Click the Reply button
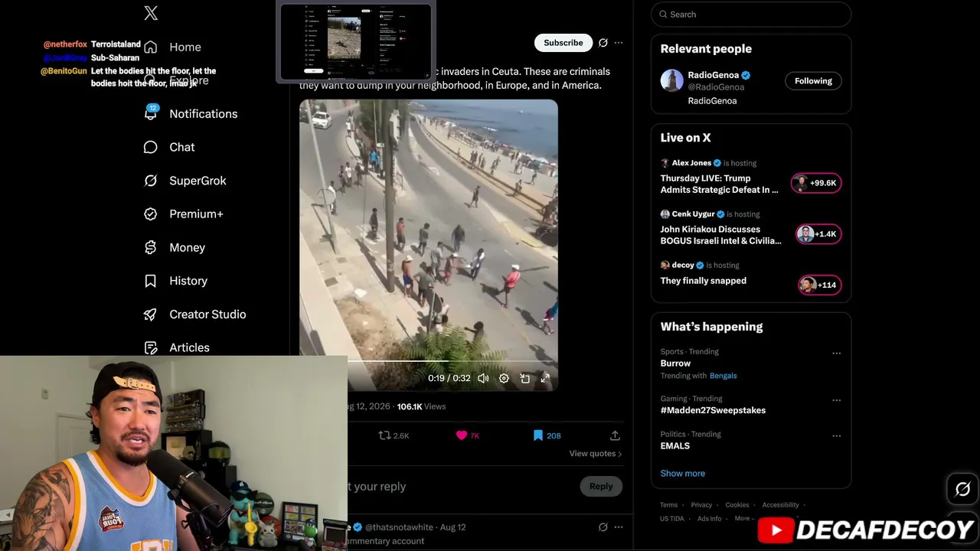The image size is (980, 551). pos(601,487)
